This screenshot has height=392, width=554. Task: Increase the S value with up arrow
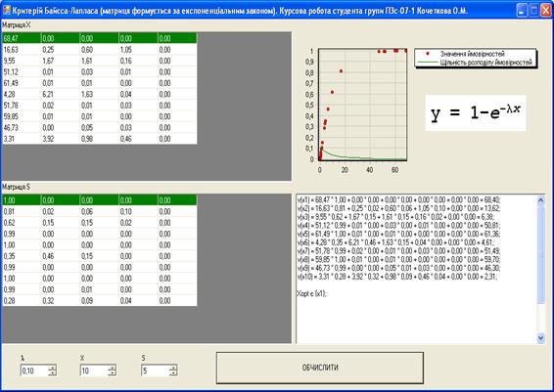pos(173,368)
